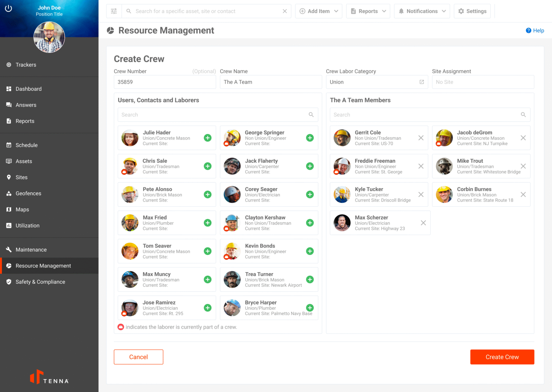Click the Utilization sidebar icon
Image resolution: width=552 pixels, height=392 pixels.
(x=9, y=225)
